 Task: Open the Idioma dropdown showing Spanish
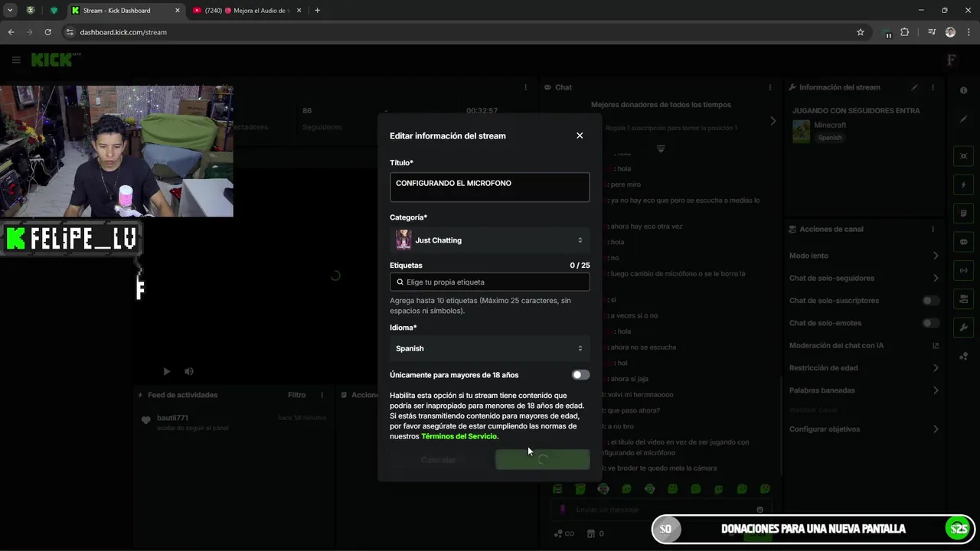pos(489,348)
